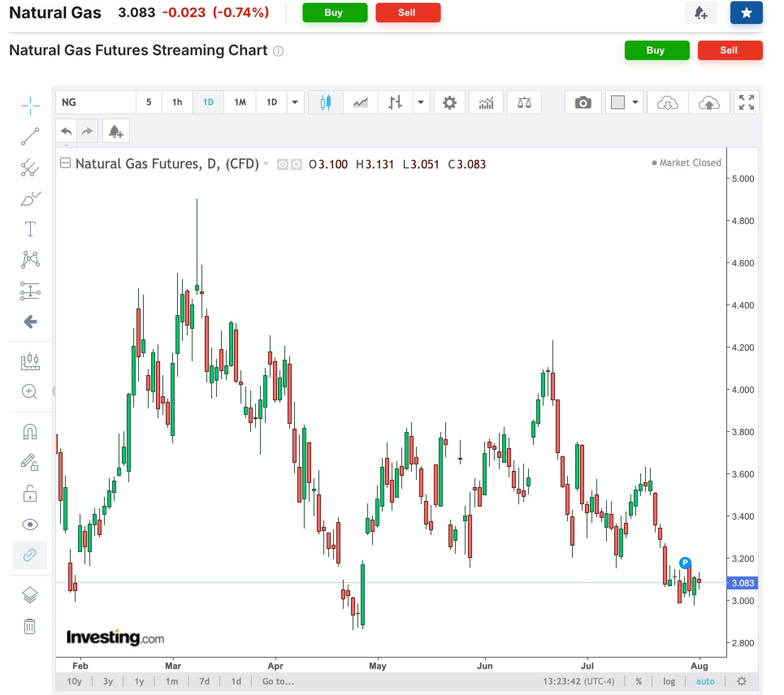Select the trend line drawing tool

tap(30, 136)
